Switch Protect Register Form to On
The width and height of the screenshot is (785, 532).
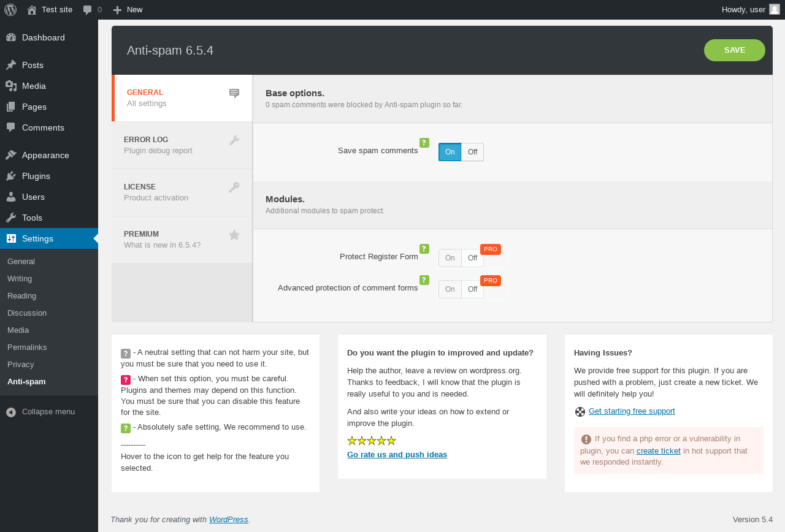(450, 258)
